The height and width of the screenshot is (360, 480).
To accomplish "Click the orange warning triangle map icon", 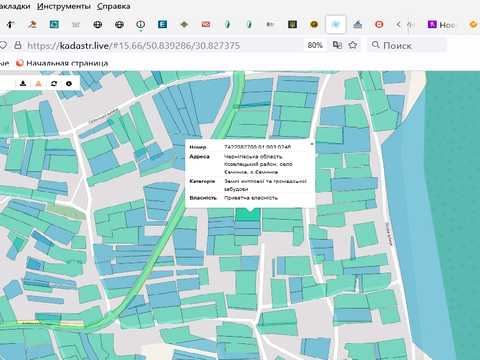I will point(38,84).
